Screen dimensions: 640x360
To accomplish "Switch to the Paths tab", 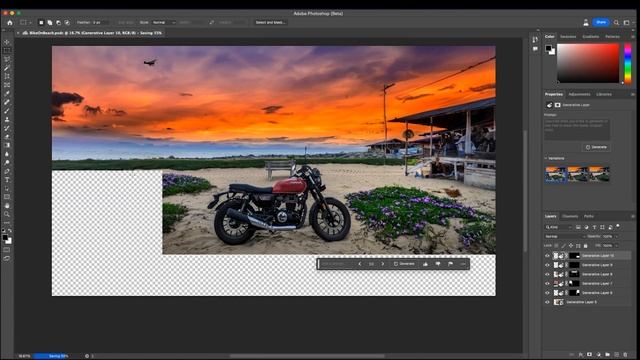I will tap(589, 216).
